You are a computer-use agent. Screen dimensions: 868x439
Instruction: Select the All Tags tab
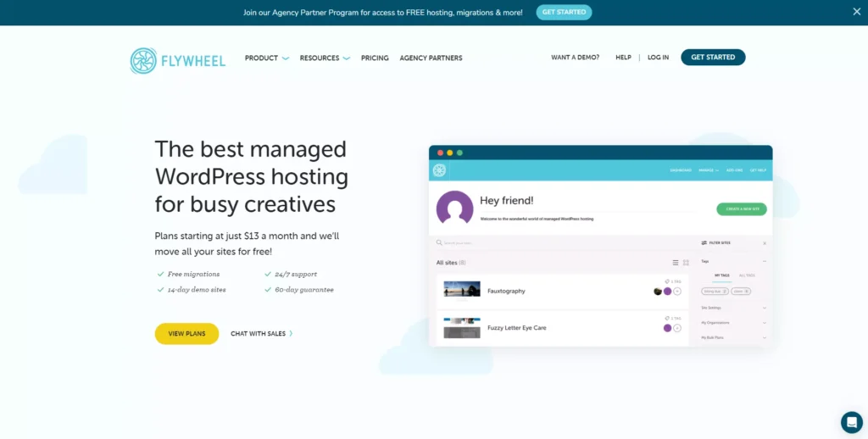[x=747, y=275]
